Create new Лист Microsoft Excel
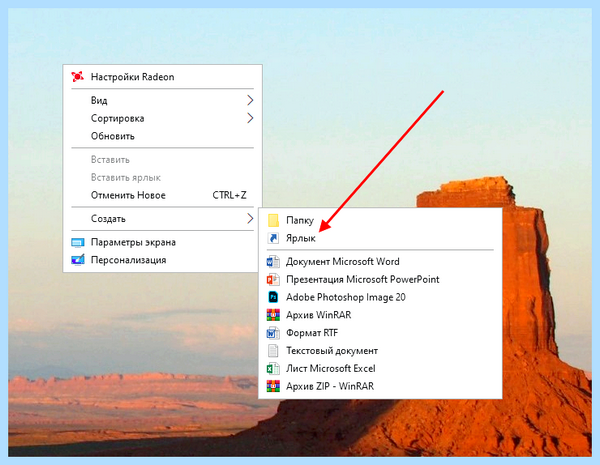This screenshot has width=600, height=465. pyautogui.click(x=380, y=368)
